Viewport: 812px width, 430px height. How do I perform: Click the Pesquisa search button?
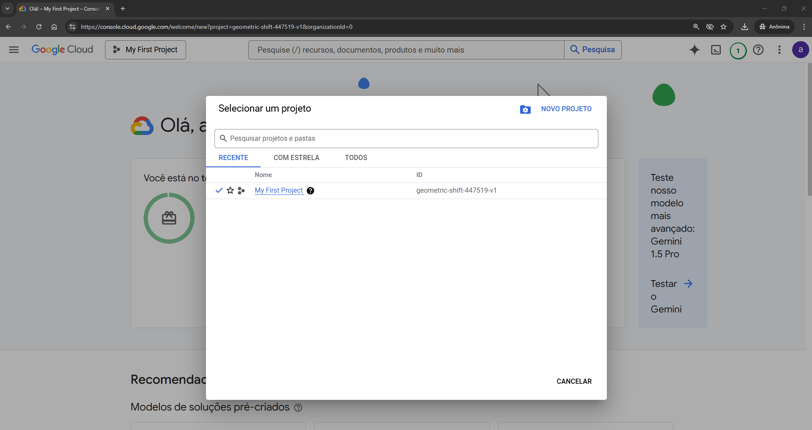pos(592,50)
